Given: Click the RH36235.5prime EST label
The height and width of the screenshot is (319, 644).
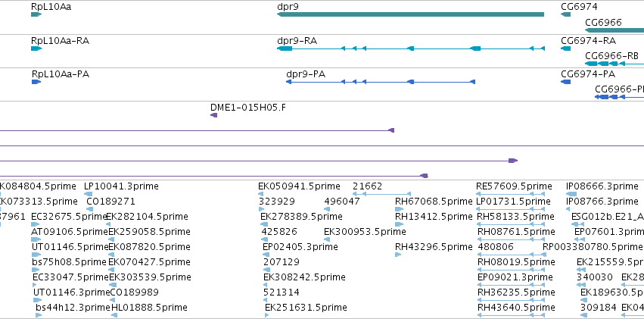Looking at the screenshot, I should pos(516,292).
